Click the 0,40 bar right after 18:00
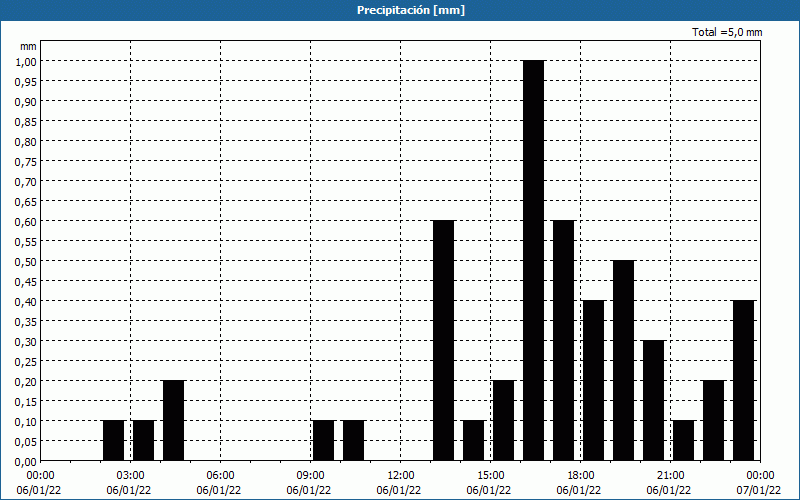This screenshot has height=500, width=800. pos(594,381)
